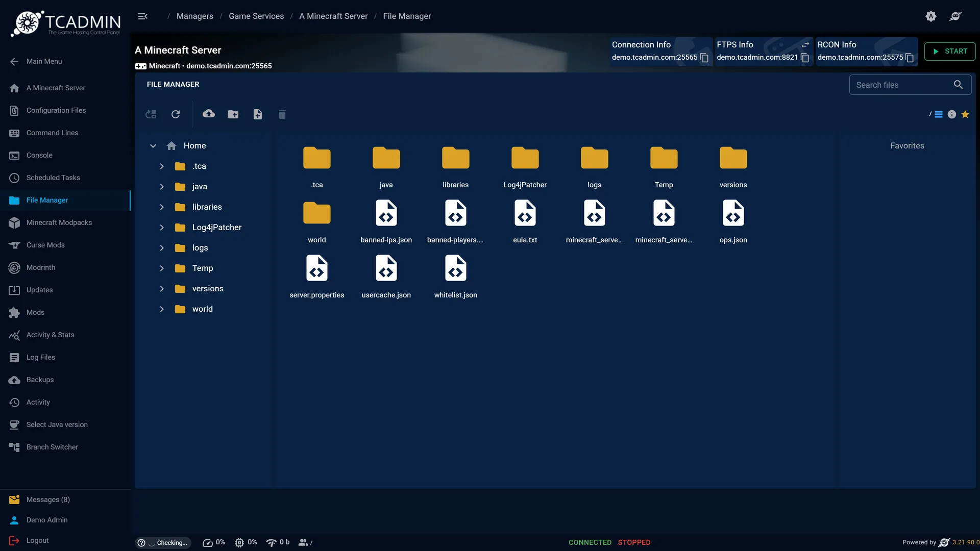Click the Checking status help chip
The image size is (980, 551).
click(x=163, y=542)
